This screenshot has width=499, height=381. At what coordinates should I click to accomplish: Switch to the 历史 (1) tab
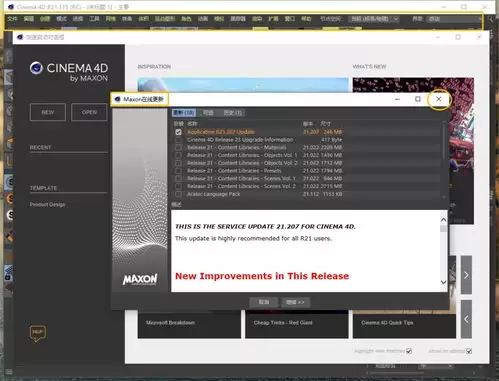(x=233, y=113)
